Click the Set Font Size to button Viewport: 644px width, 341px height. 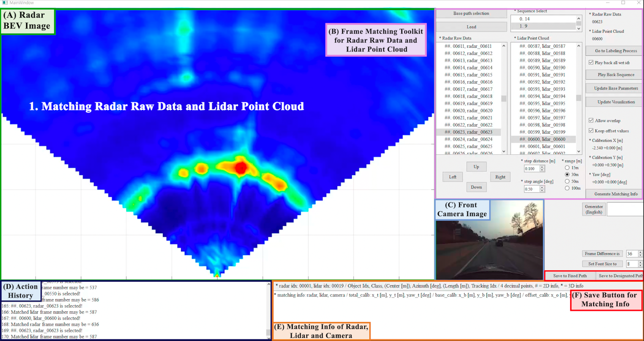(602, 264)
